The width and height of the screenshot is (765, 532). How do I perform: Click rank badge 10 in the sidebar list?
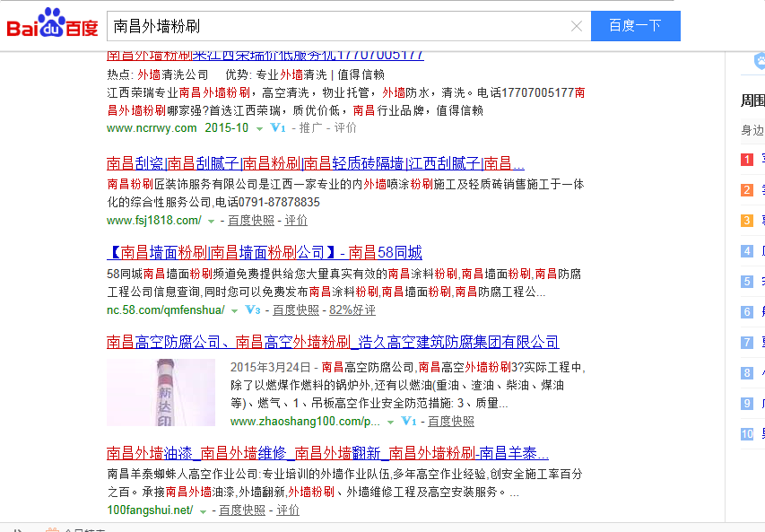747,434
